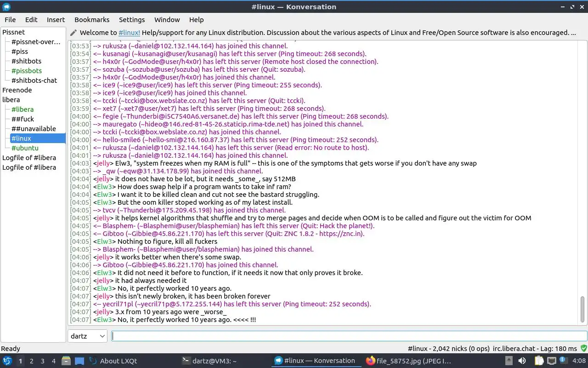Open the ##fuck channel tab
The height and width of the screenshot is (368, 588).
pyautogui.click(x=23, y=119)
